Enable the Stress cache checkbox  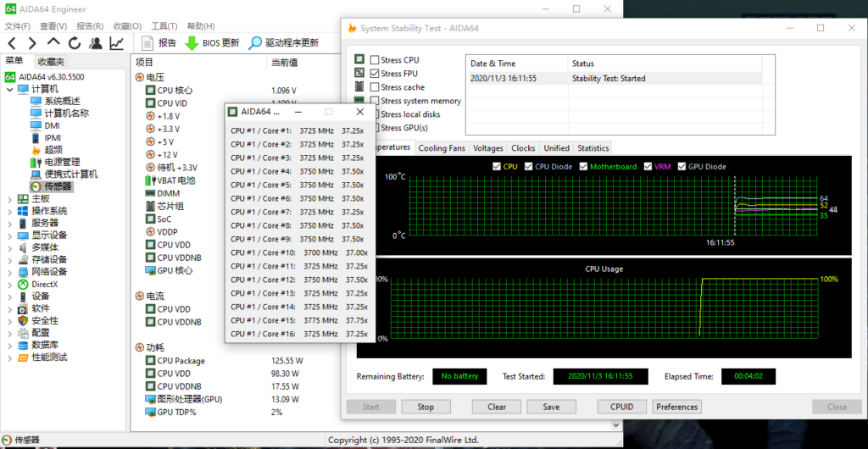375,86
